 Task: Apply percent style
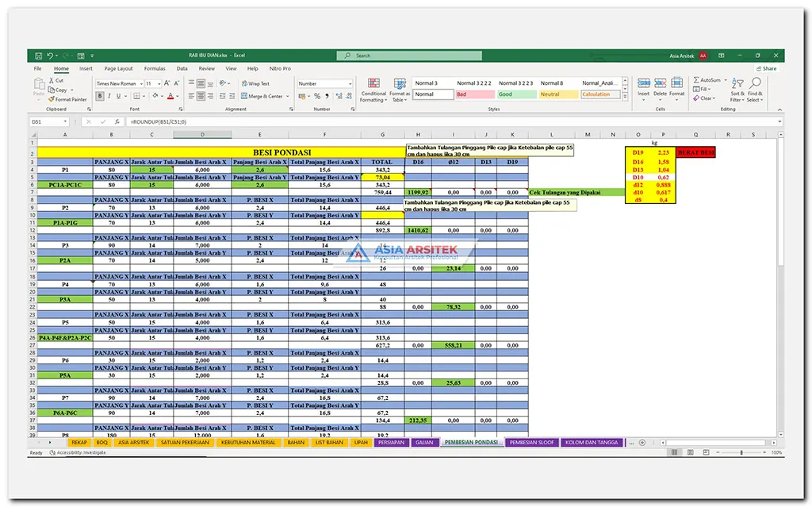pyautogui.click(x=317, y=96)
